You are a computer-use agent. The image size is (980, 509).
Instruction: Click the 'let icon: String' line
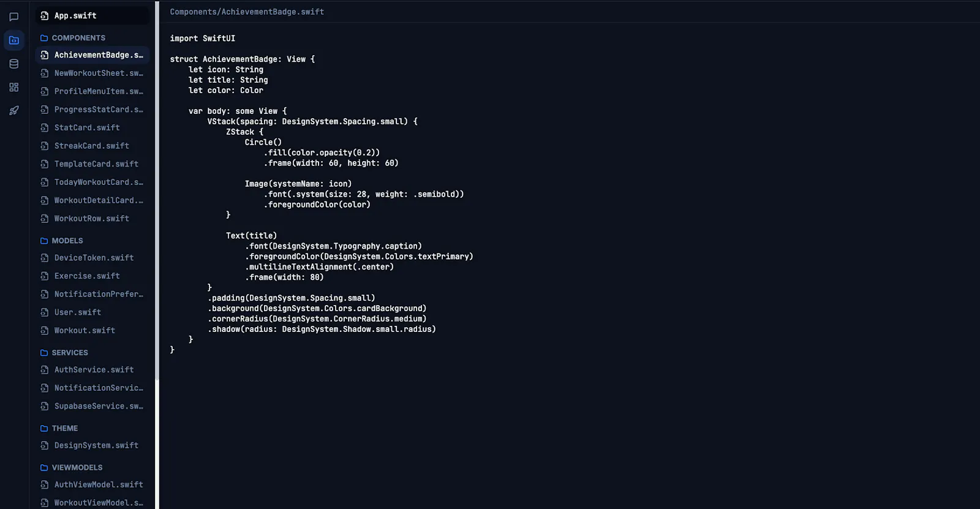pos(226,69)
